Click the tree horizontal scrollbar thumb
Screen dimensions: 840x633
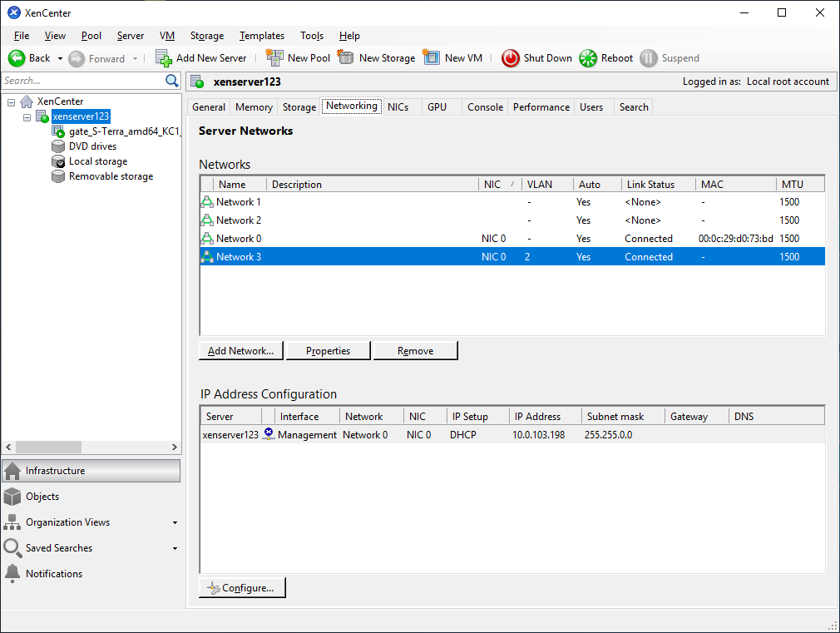[48, 447]
